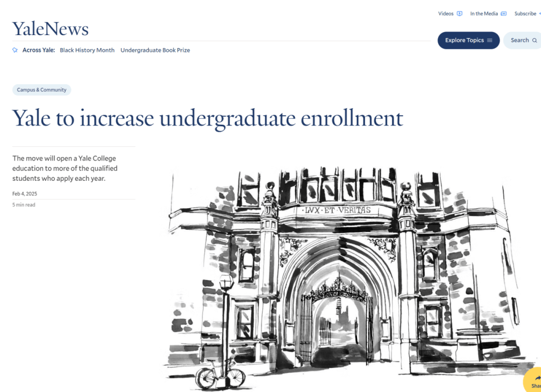Click the article headline about undergraduate enrollment
This screenshot has height=392, width=541.
click(x=208, y=118)
